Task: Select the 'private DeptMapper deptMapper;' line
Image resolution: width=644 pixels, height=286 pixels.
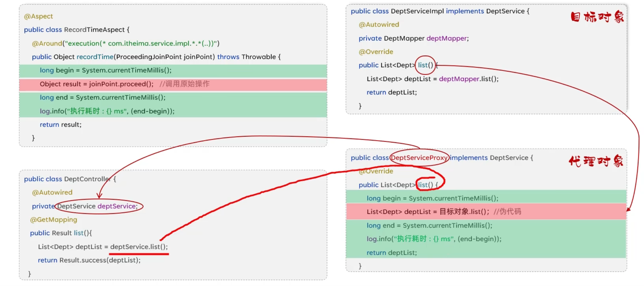Action: 414,38
